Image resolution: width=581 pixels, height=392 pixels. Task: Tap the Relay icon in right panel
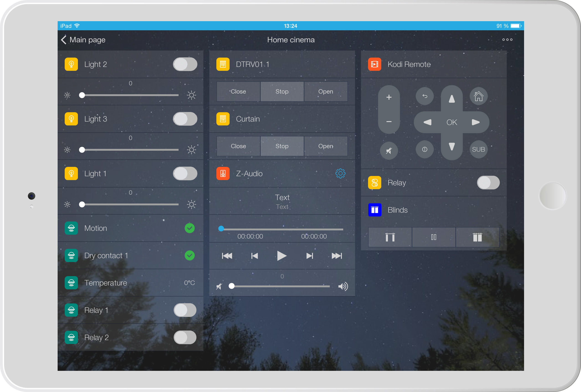(374, 183)
